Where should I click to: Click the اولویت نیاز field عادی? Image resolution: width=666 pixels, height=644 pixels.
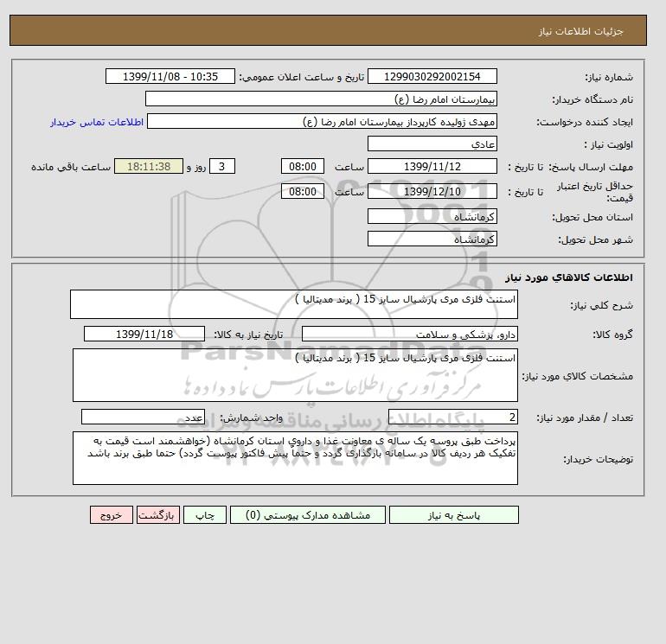(x=432, y=143)
